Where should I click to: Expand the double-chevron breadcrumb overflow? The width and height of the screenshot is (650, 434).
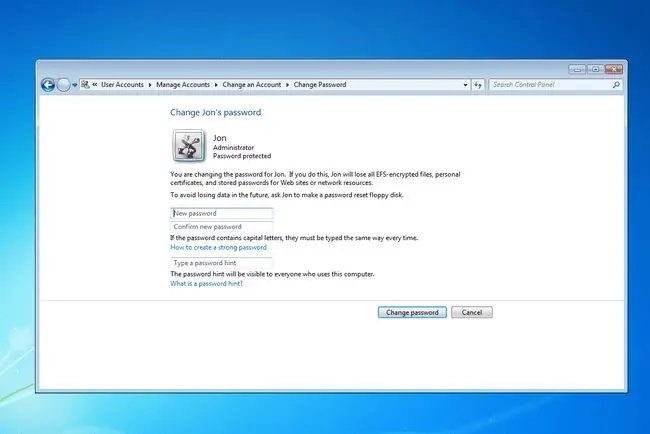pyautogui.click(x=95, y=85)
